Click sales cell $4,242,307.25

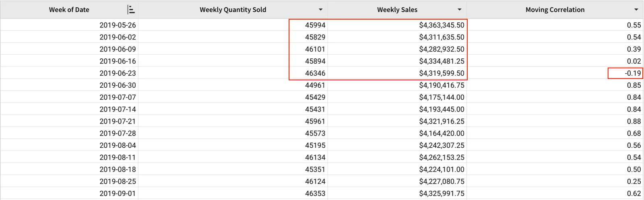coord(397,145)
